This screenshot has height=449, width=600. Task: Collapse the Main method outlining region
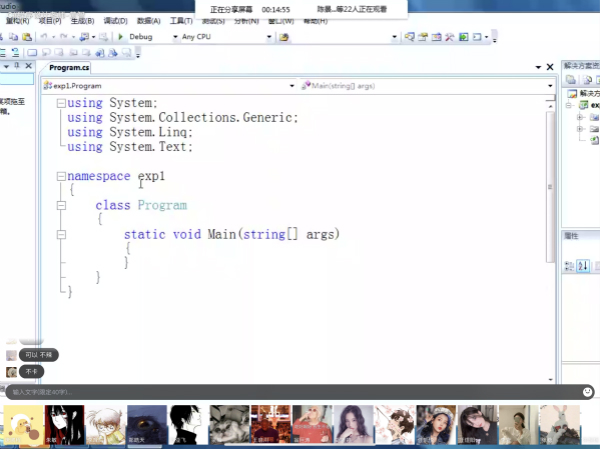61,234
